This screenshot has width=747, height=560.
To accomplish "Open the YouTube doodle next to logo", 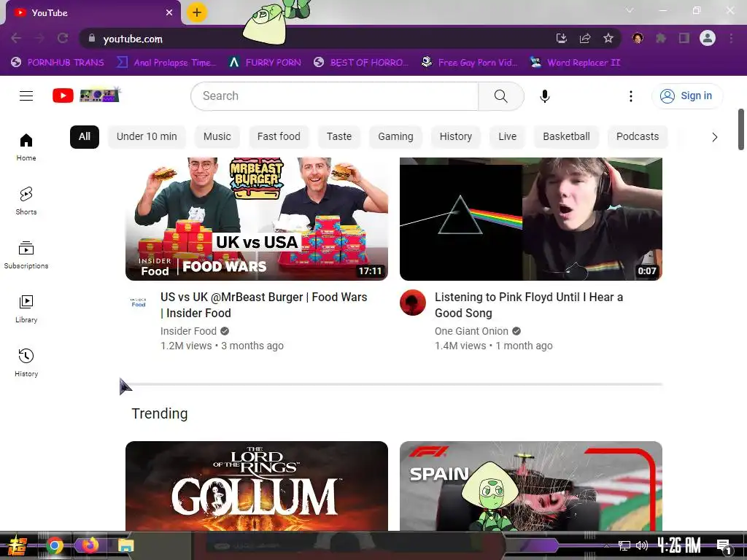I will (100, 96).
